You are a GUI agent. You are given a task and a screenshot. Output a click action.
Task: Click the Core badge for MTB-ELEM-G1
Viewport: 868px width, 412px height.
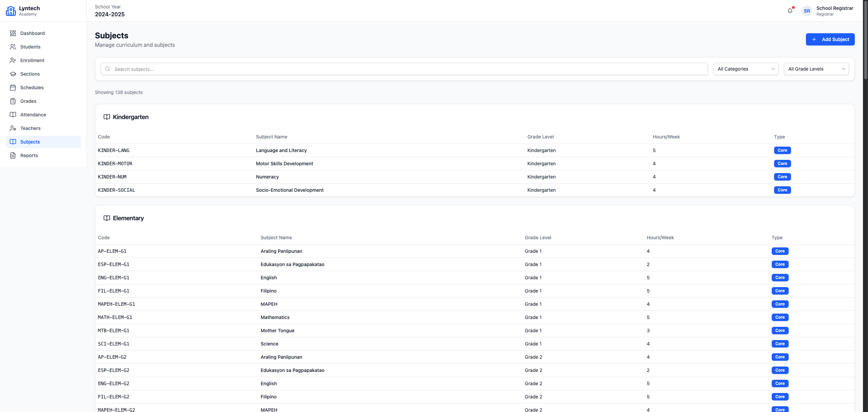780,331
